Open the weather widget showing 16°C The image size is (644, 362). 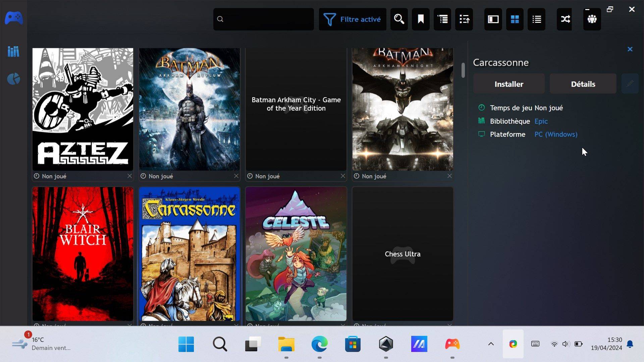pos(42,344)
